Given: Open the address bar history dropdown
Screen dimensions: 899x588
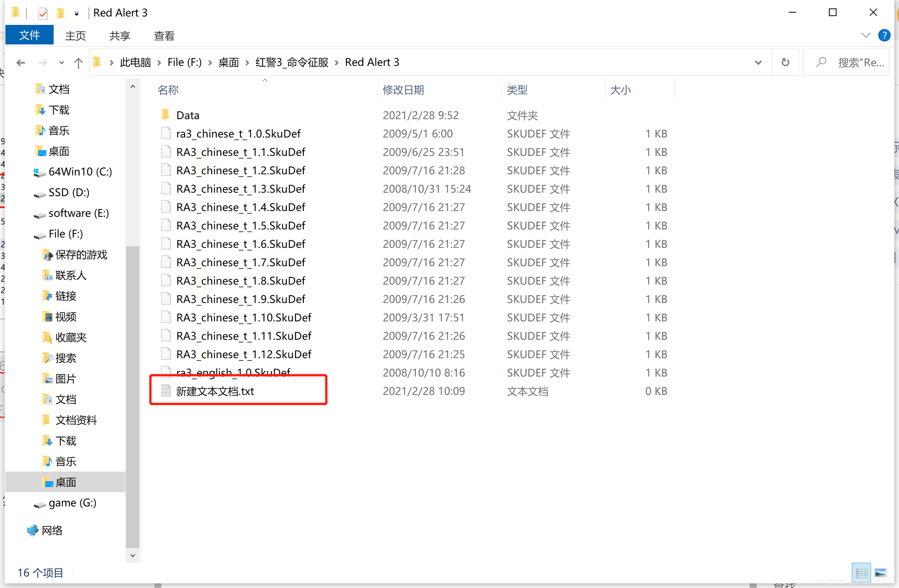Looking at the screenshot, I should (758, 62).
